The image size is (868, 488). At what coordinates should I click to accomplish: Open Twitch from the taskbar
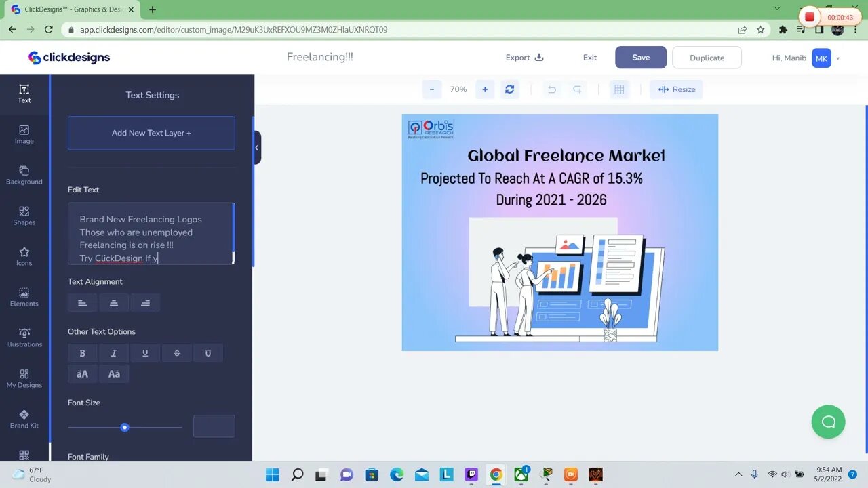[471, 474]
